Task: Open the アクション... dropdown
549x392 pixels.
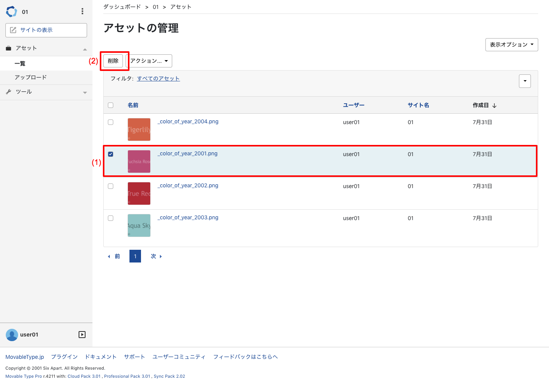Action: pos(149,61)
